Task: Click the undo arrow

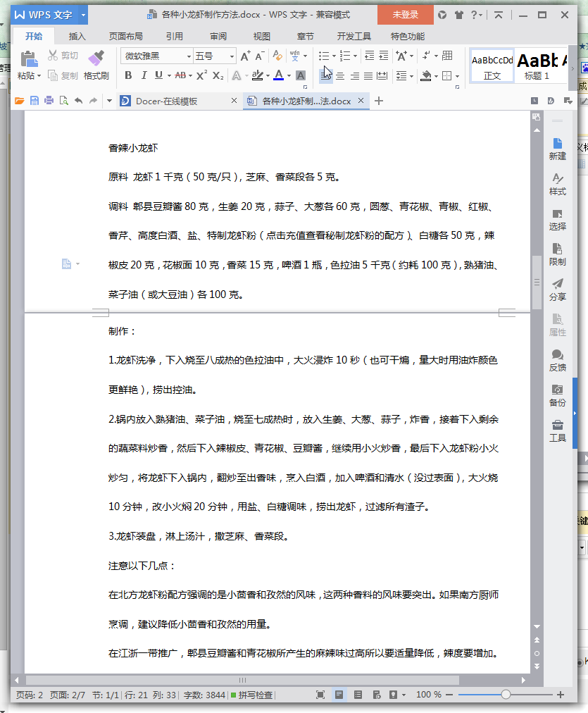Action: pyautogui.click(x=79, y=101)
